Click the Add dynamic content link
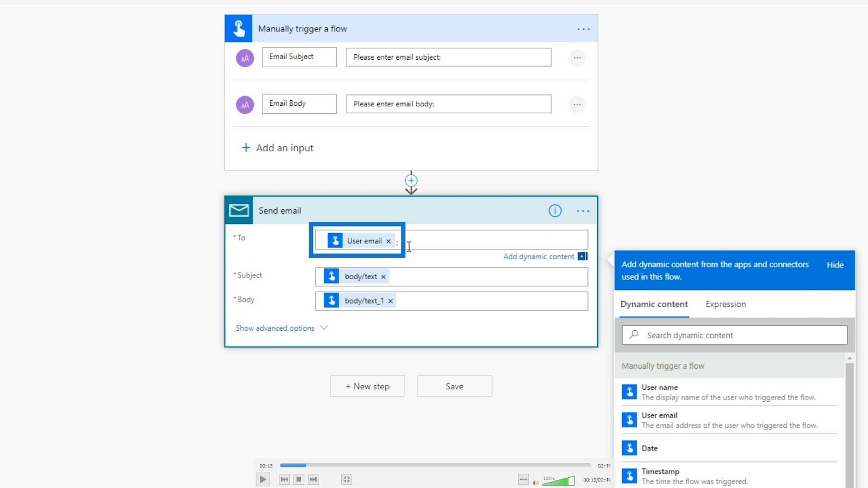This screenshot has height=488, width=868. 539,256
